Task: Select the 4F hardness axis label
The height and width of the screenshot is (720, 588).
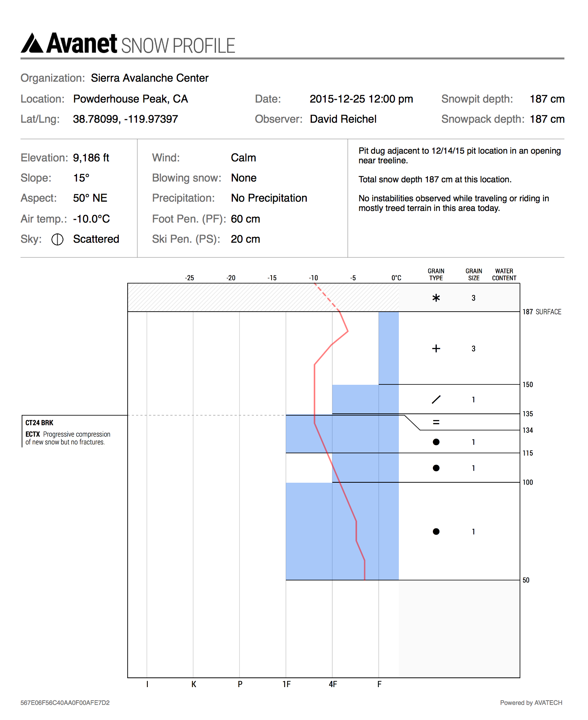Action: pos(333,684)
